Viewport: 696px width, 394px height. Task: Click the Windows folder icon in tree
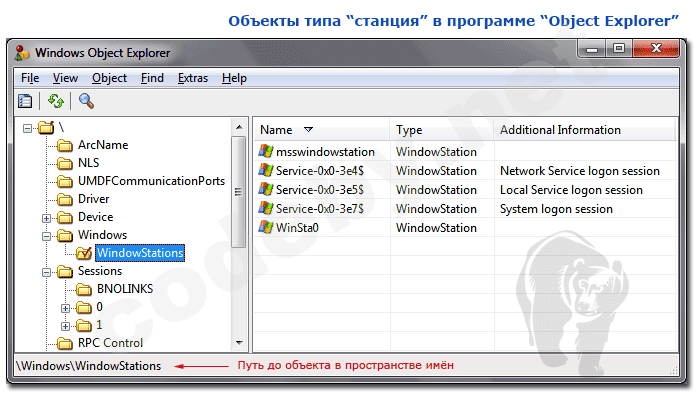[x=65, y=235]
